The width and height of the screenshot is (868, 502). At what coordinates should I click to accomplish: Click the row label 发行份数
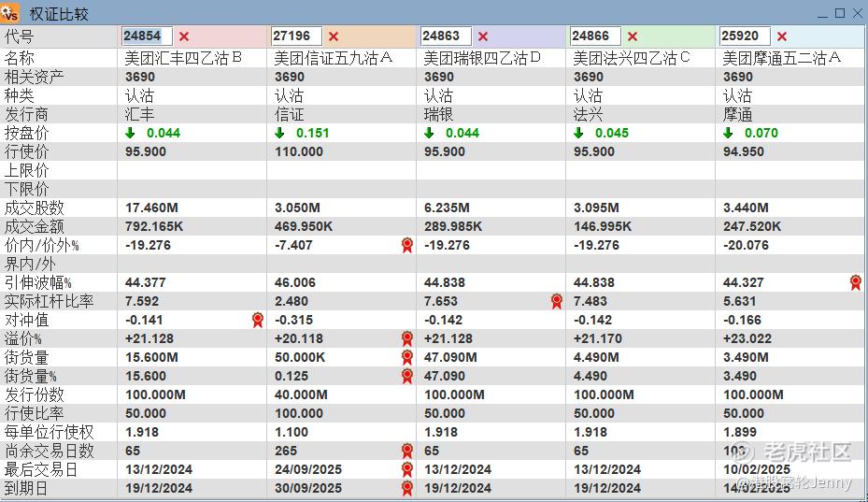pos(35,395)
